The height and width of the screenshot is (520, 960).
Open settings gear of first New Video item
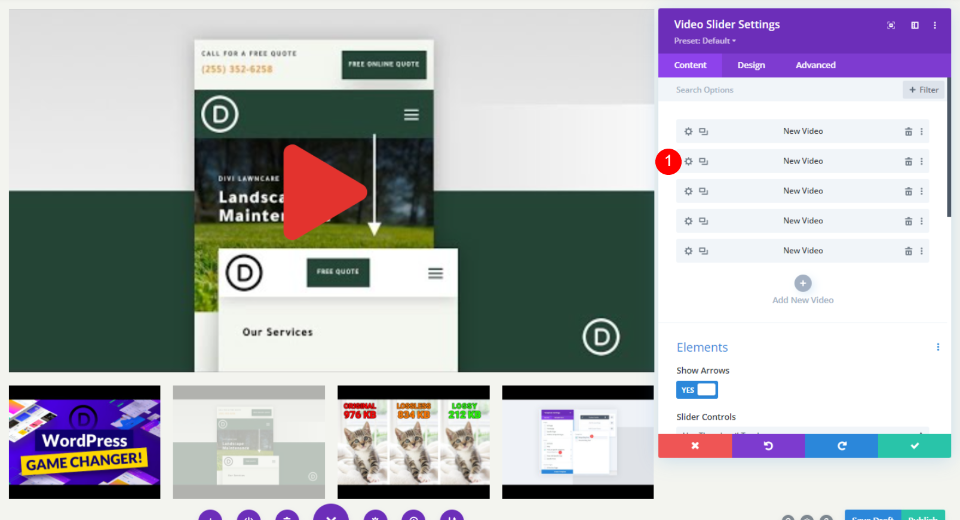(688, 132)
